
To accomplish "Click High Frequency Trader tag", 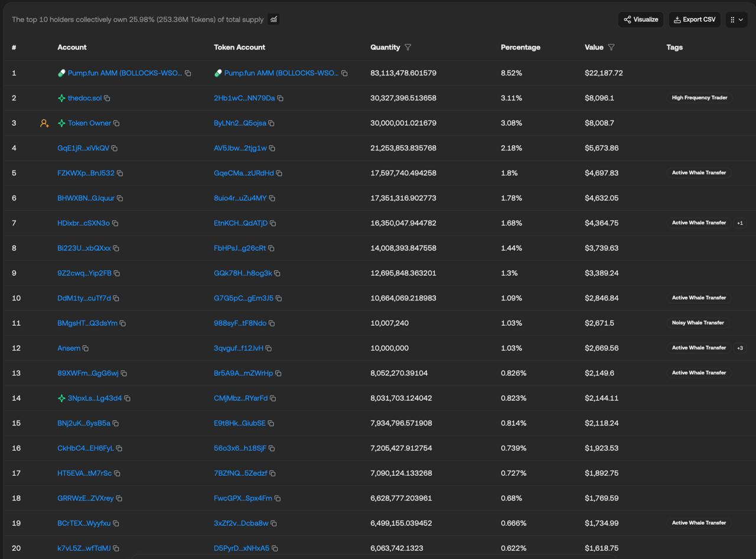I will click(x=699, y=98).
